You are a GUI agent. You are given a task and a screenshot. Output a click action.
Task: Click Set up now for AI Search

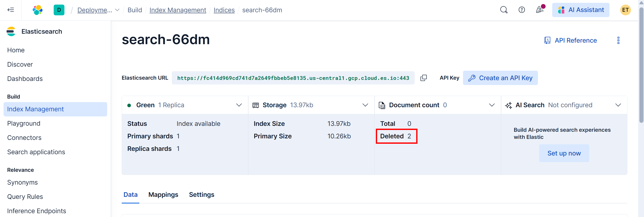pos(564,153)
